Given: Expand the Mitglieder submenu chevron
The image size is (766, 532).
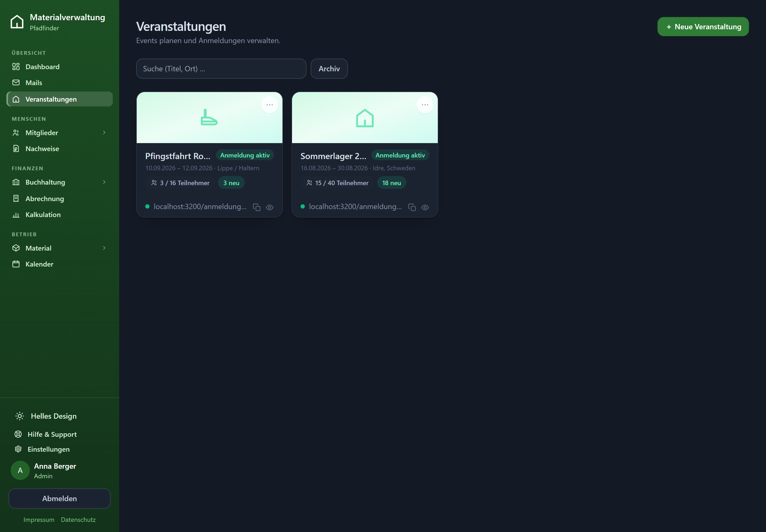Looking at the screenshot, I should point(104,133).
